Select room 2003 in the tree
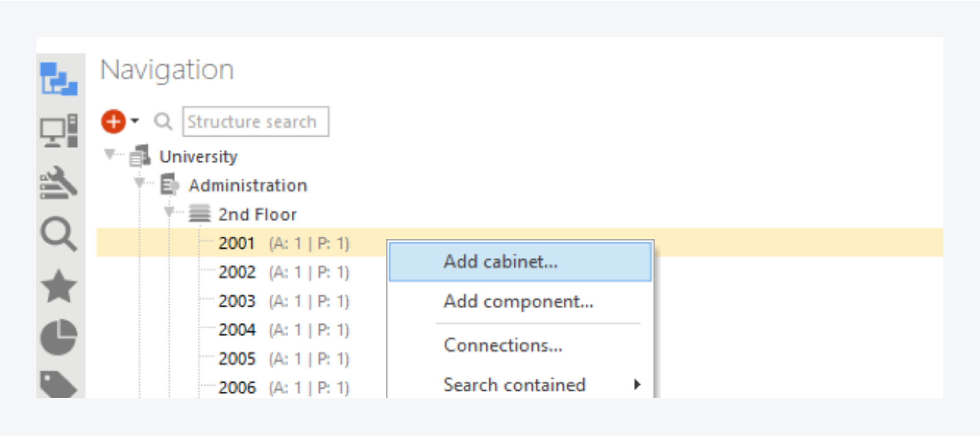Screen dimensions: 980x436 click(x=237, y=301)
